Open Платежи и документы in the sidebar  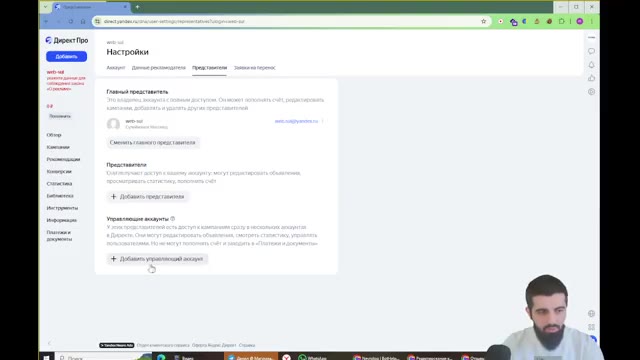(x=59, y=236)
